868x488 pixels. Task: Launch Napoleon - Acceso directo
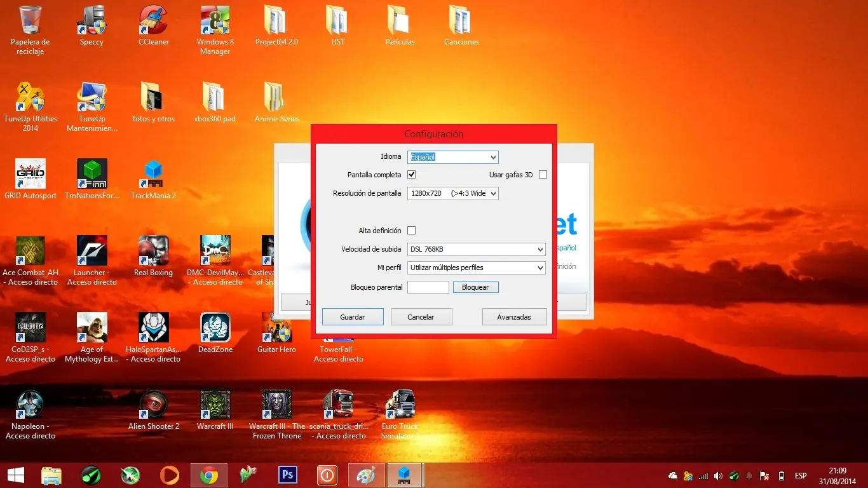click(31, 414)
